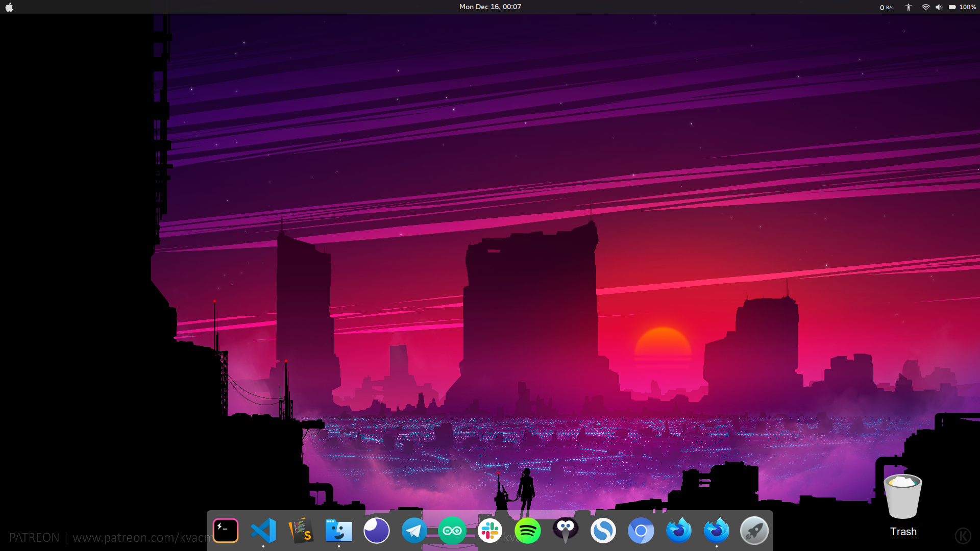Viewport: 980px width, 551px height.
Task: Click the black bird-face dock icon
Action: (x=566, y=531)
